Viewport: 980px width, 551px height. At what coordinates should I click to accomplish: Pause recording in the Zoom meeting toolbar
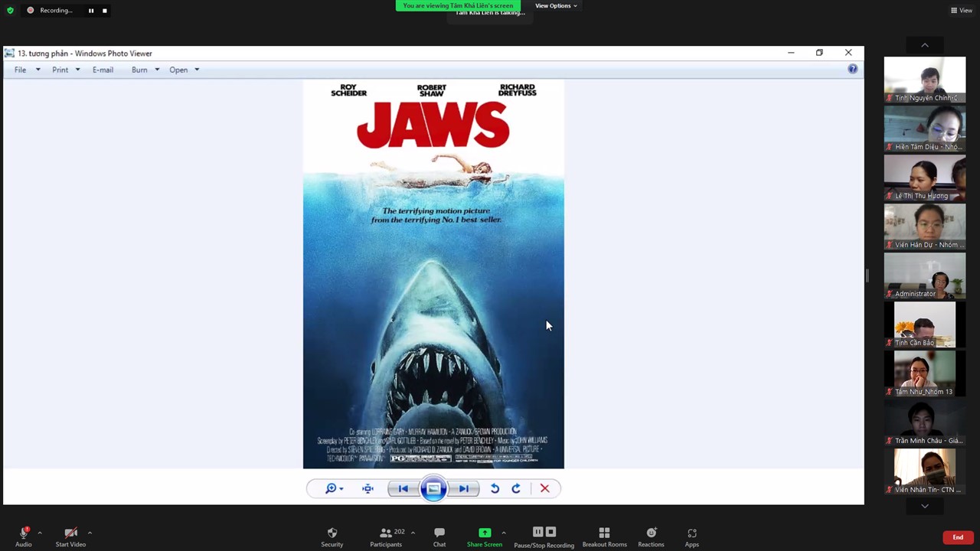coord(537,532)
